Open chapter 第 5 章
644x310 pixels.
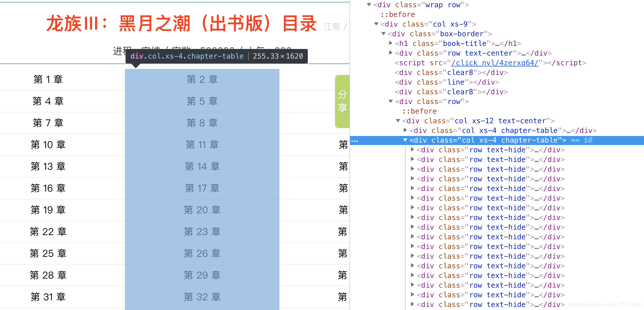(202, 101)
